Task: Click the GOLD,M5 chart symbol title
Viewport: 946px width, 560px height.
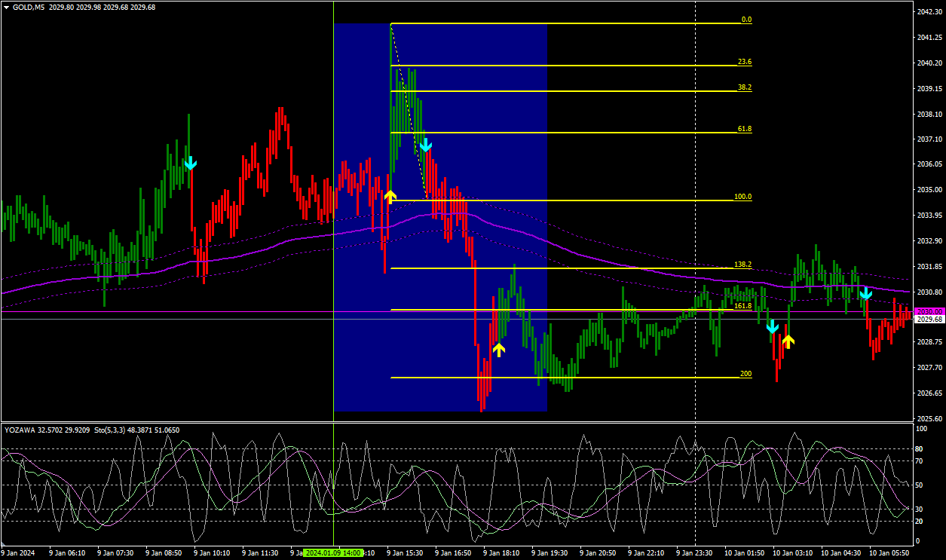Action: pos(29,7)
